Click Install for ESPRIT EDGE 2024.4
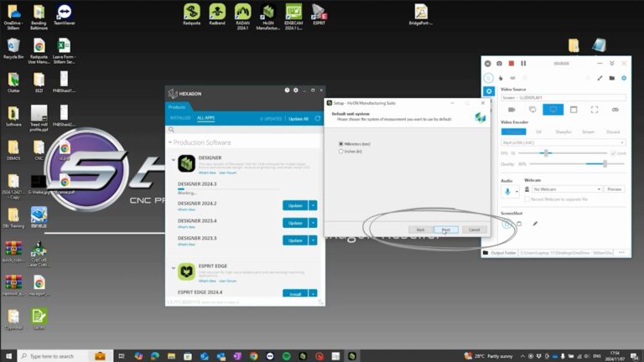The height and width of the screenshot is (362, 644). pyautogui.click(x=295, y=294)
